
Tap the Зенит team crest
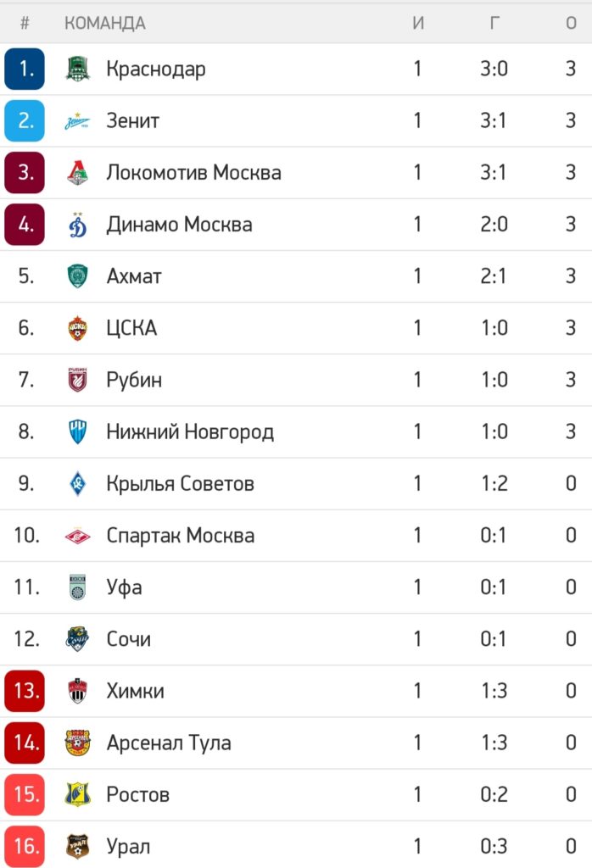(x=77, y=120)
